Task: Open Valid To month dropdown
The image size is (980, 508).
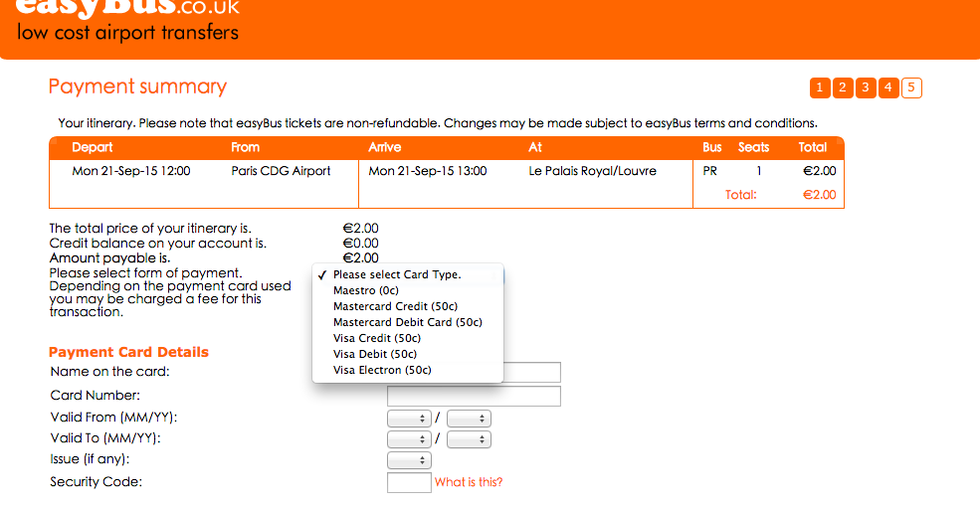Action: click(x=409, y=439)
